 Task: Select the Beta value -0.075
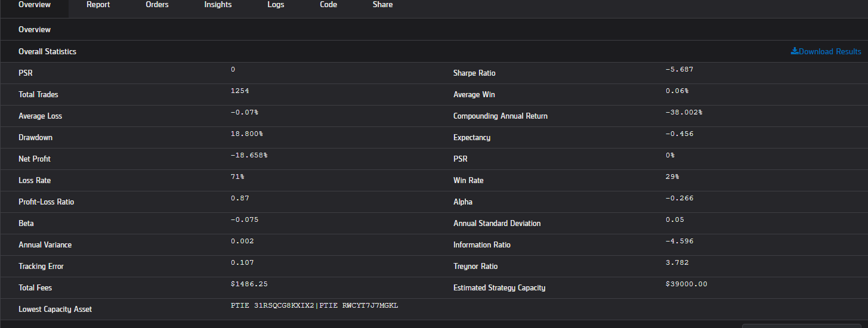(245, 219)
